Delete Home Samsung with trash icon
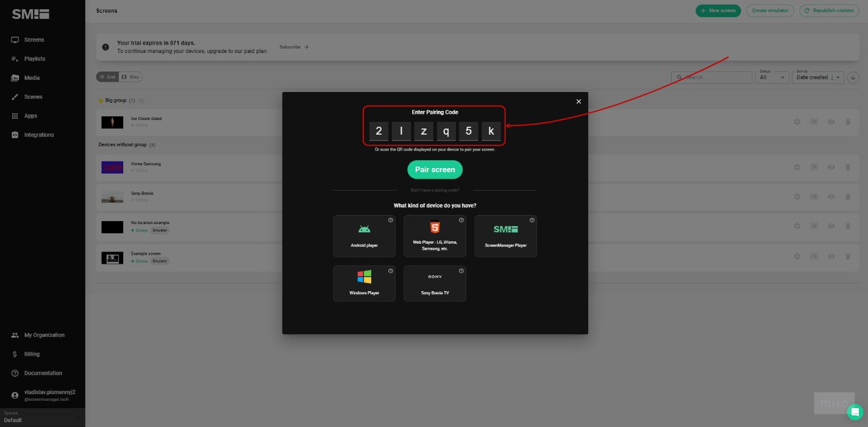The height and width of the screenshot is (427, 868). click(848, 167)
